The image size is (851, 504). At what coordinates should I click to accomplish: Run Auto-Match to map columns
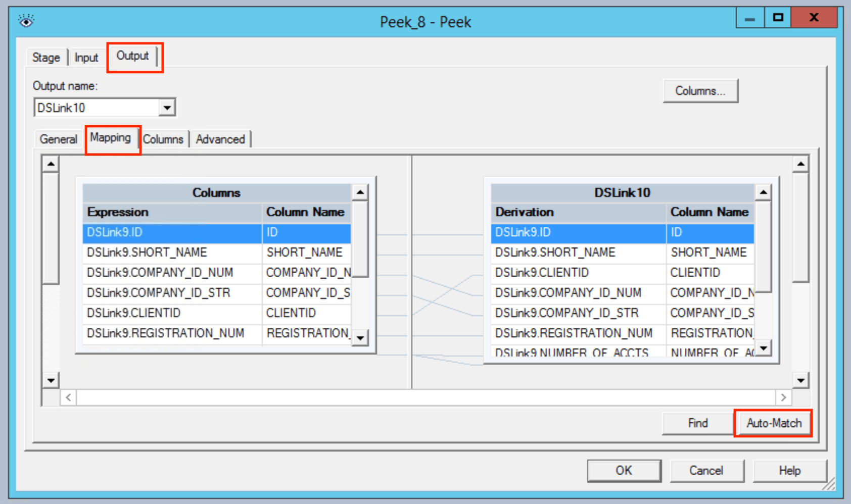click(x=773, y=423)
